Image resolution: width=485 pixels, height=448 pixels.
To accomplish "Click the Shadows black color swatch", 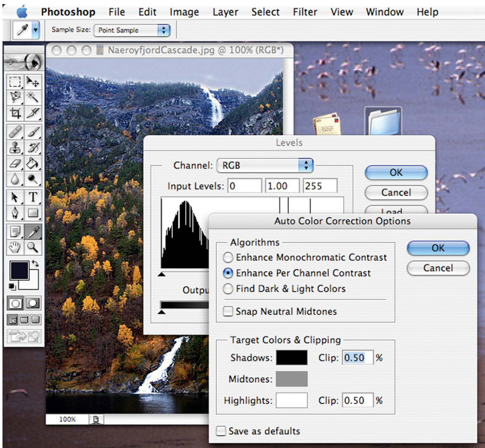I will click(x=292, y=358).
